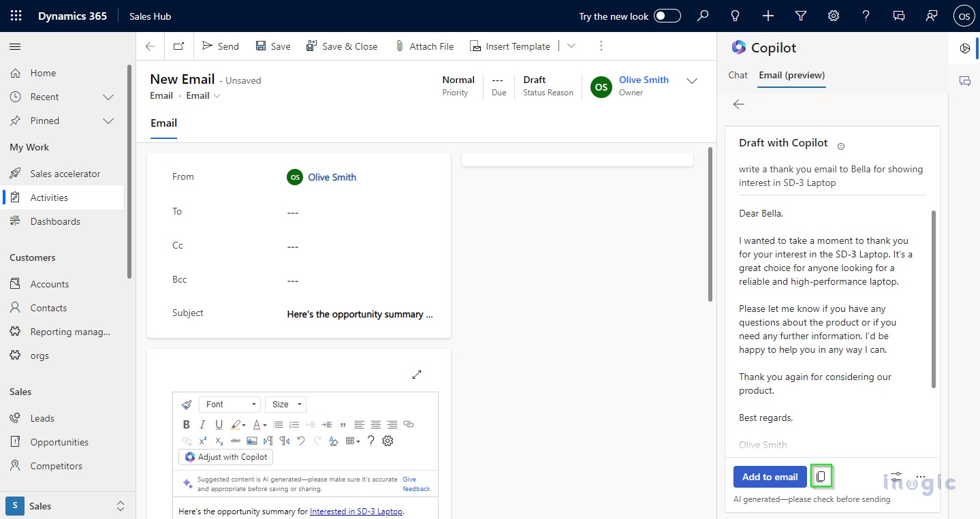Viewport: 980px width, 519px height.
Task: Expand the header details chevron beside Owner
Action: tap(692, 81)
